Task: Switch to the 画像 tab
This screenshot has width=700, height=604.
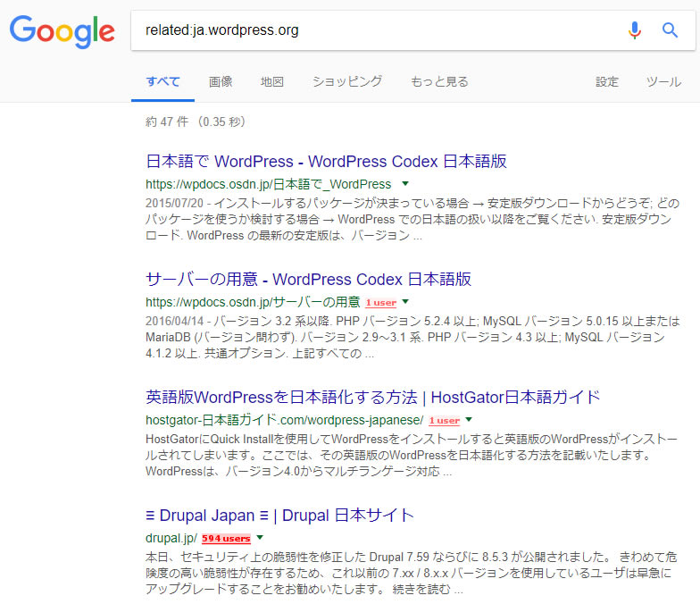Action: click(221, 81)
